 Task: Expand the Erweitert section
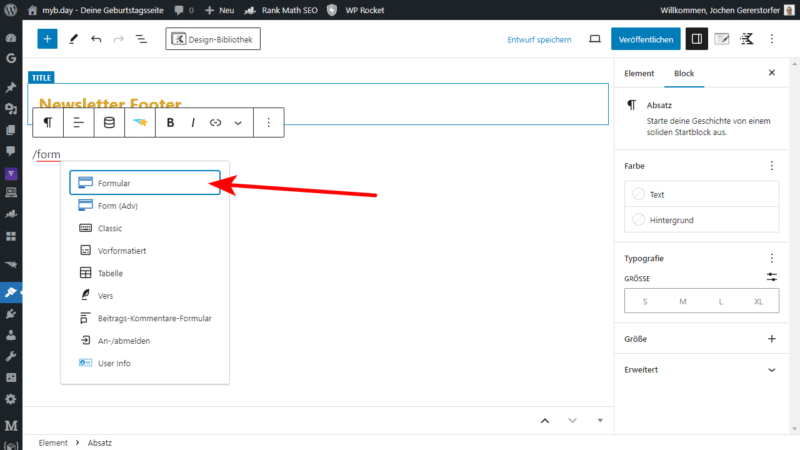(771, 369)
